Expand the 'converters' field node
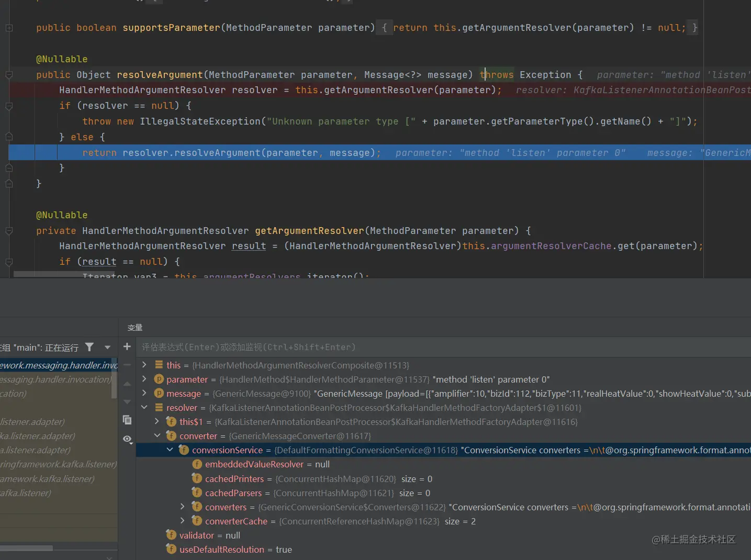The width and height of the screenshot is (751, 560). tap(183, 507)
